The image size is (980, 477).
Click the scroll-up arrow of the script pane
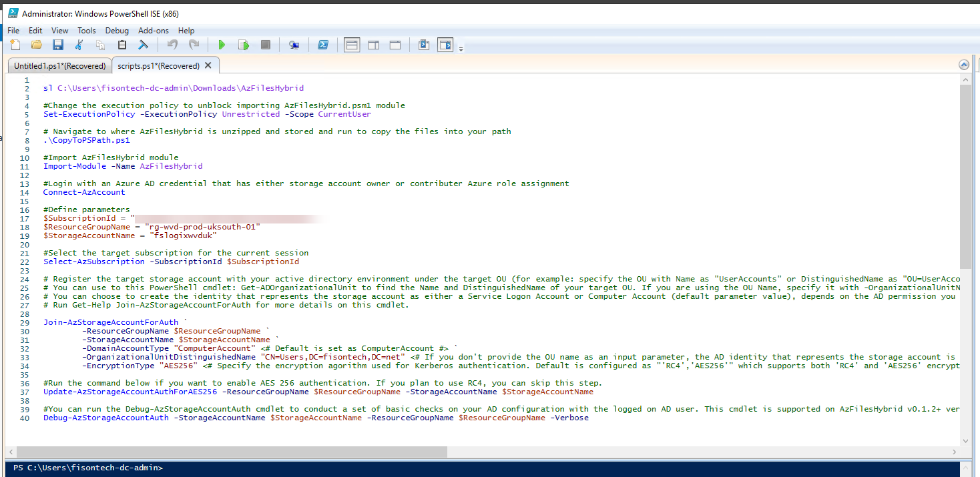pos(965,80)
